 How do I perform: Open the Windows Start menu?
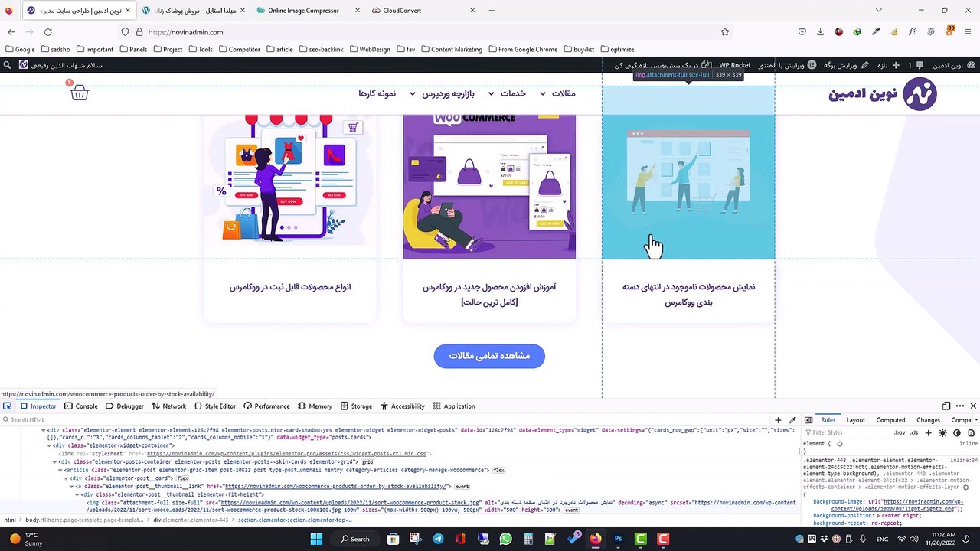pyautogui.click(x=316, y=539)
